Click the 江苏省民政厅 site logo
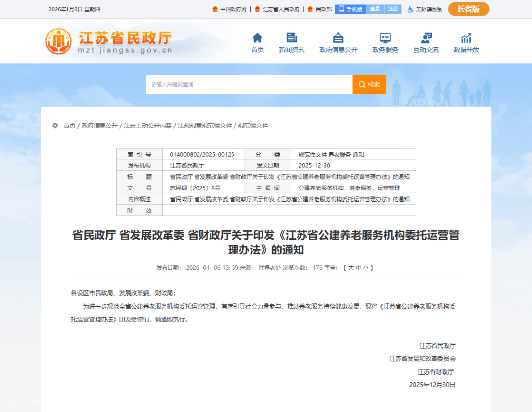532x412 pixels. pos(109,41)
